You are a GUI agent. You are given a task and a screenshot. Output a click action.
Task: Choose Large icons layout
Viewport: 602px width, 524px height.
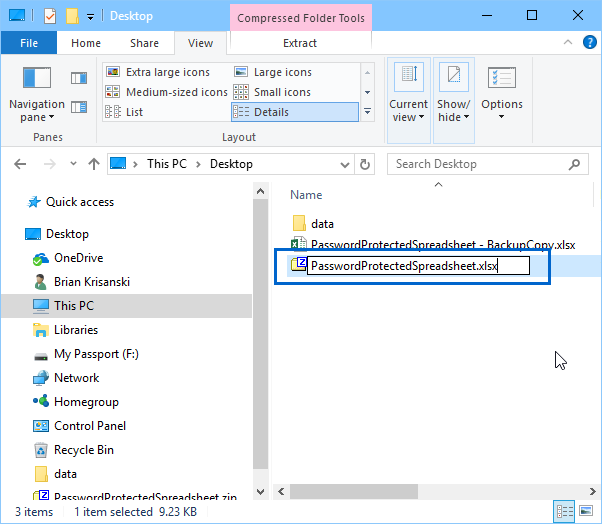point(273,72)
